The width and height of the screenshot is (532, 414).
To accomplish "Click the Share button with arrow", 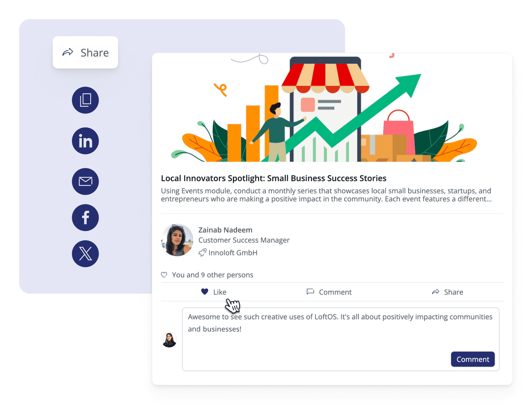I will coord(85,52).
